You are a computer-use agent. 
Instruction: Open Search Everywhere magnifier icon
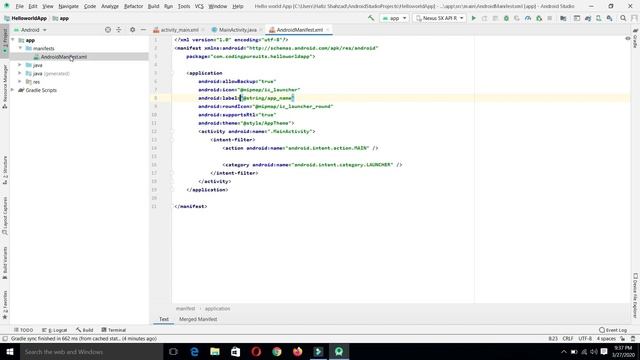pos(623,18)
